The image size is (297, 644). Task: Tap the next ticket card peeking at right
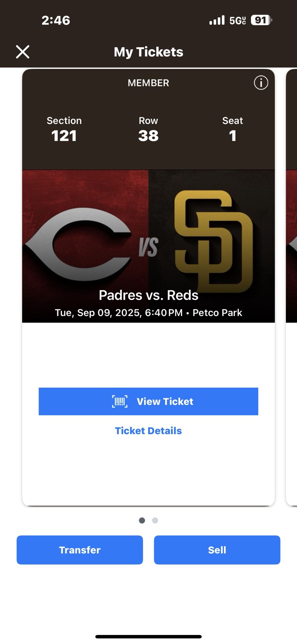[x=292, y=285]
